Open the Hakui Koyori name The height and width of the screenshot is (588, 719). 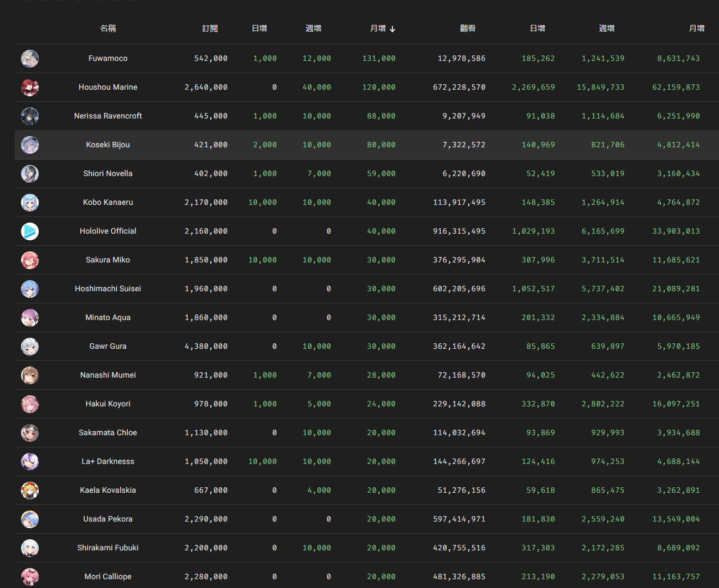coord(108,404)
